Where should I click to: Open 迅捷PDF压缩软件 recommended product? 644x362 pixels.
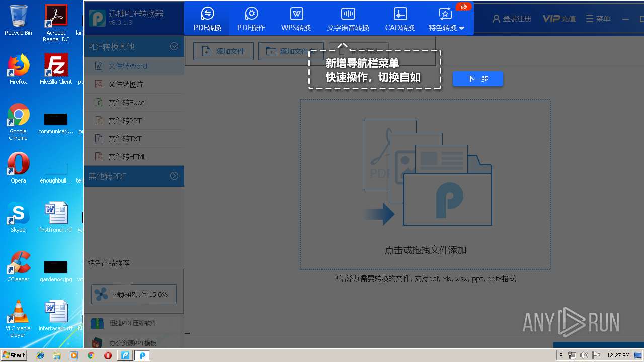134,323
